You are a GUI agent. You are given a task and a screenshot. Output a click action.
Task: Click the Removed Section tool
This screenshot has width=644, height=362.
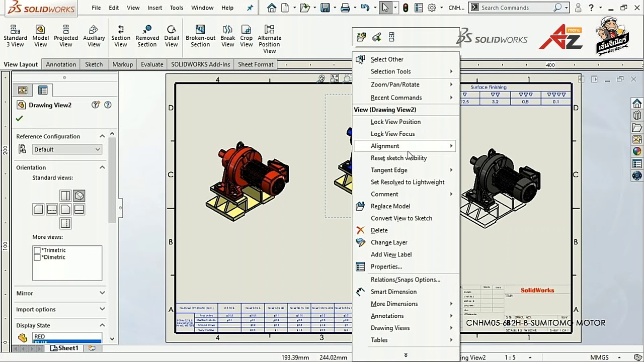[147, 37]
